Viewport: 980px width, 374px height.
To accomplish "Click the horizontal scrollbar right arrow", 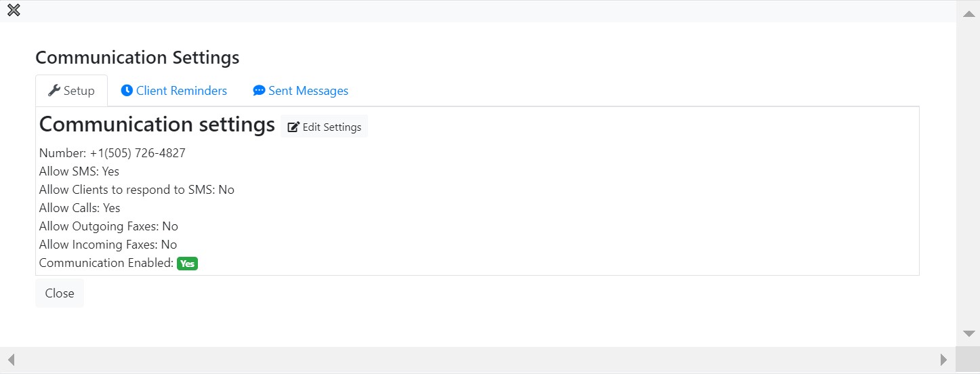I will click(944, 359).
